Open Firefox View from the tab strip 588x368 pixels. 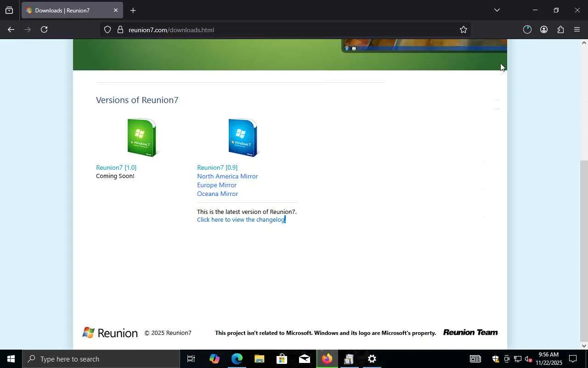9,10
